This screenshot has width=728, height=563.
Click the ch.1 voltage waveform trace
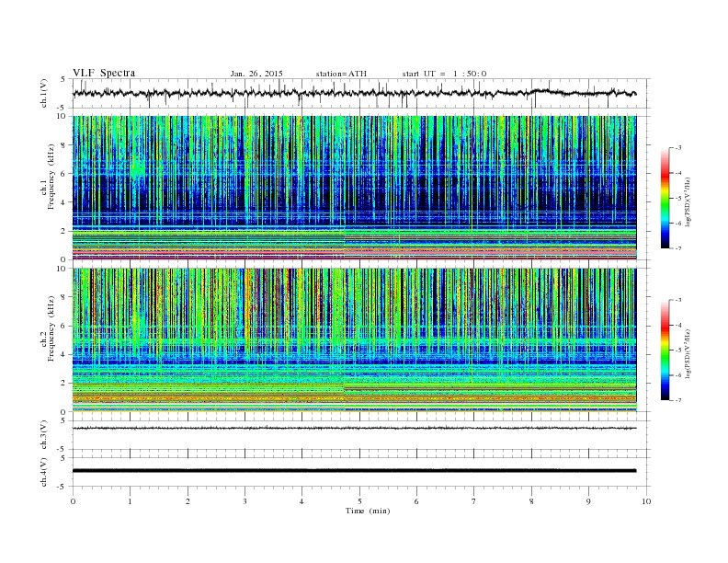click(x=354, y=93)
